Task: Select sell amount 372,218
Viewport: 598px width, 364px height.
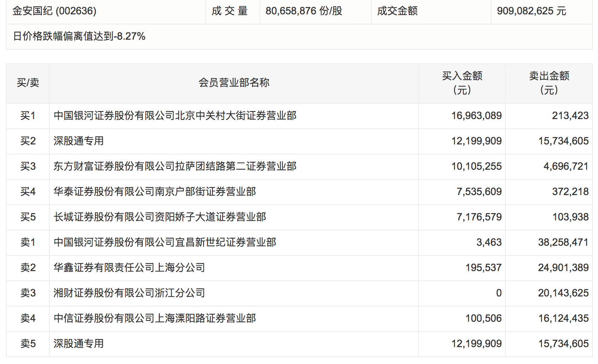Action: click(x=571, y=192)
